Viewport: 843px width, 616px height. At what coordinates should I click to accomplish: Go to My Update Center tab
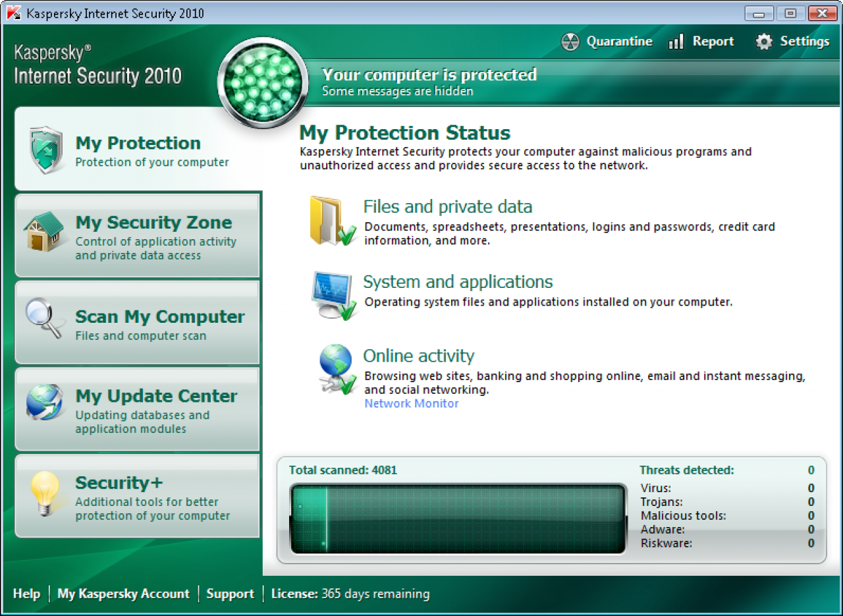pyautogui.click(x=138, y=409)
